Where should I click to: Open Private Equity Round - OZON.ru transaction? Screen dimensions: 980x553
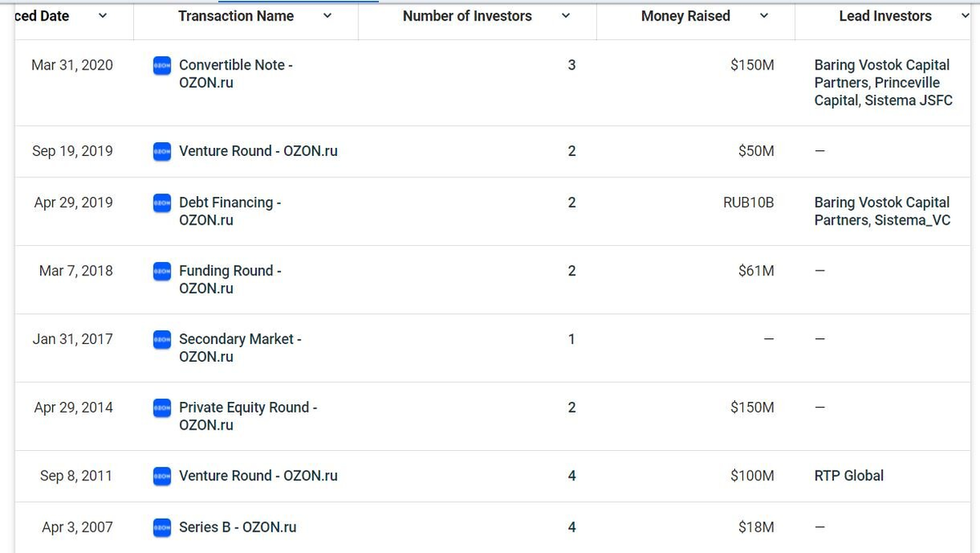pos(248,416)
